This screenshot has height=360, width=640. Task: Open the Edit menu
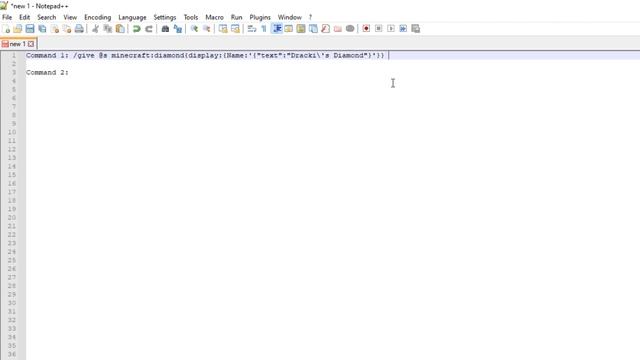[x=24, y=17]
